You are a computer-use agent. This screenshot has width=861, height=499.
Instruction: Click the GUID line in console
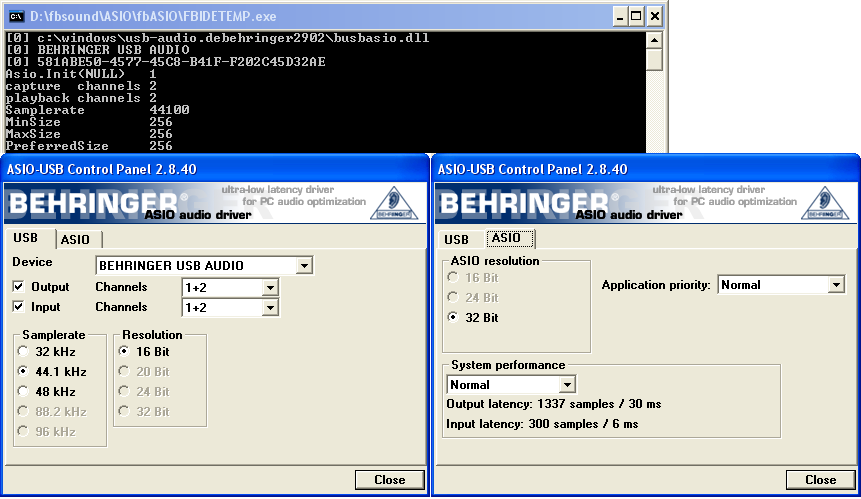point(166,61)
